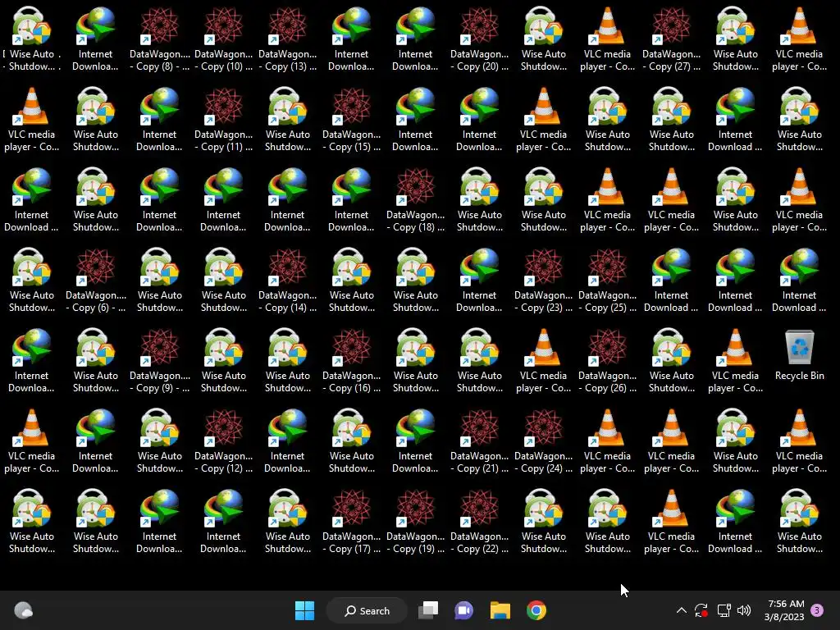This screenshot has height=630, width=840.
Task: Open File Explorer from the taskbar
Action: point(500,610)
